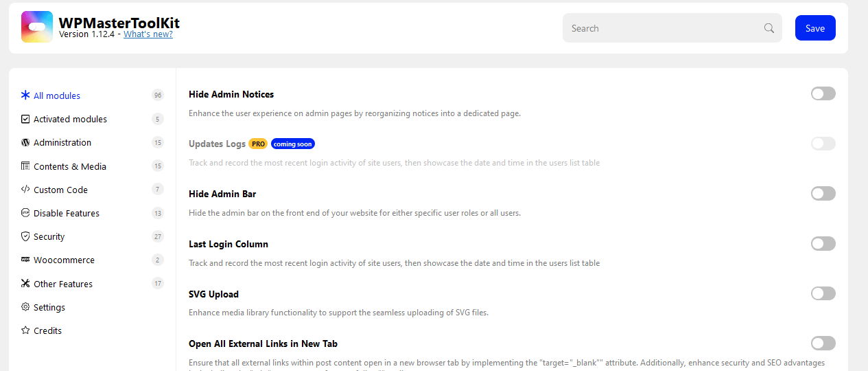Click the gear icon beside Settings

coord(25,307)
